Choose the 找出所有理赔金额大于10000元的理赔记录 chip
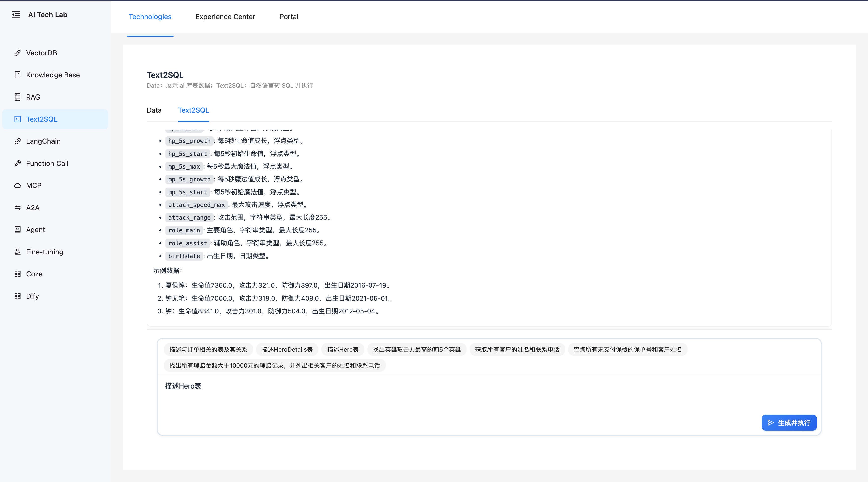The height and width of the screenshot is (482, 868). point(275,366)
